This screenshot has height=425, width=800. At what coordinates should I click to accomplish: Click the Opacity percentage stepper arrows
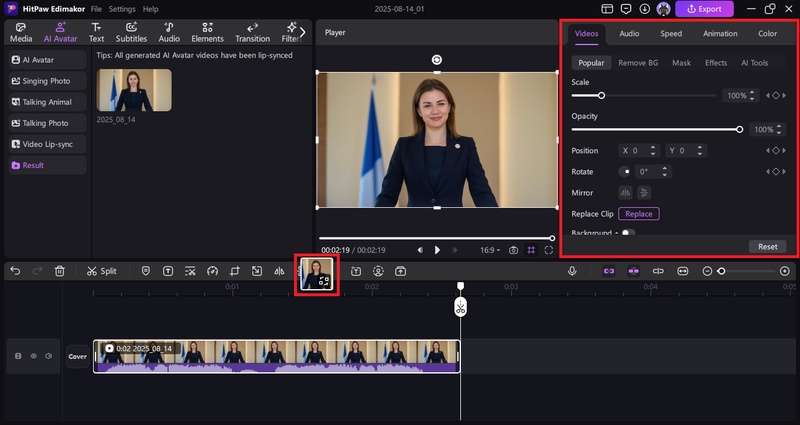(x=779, y=130)
